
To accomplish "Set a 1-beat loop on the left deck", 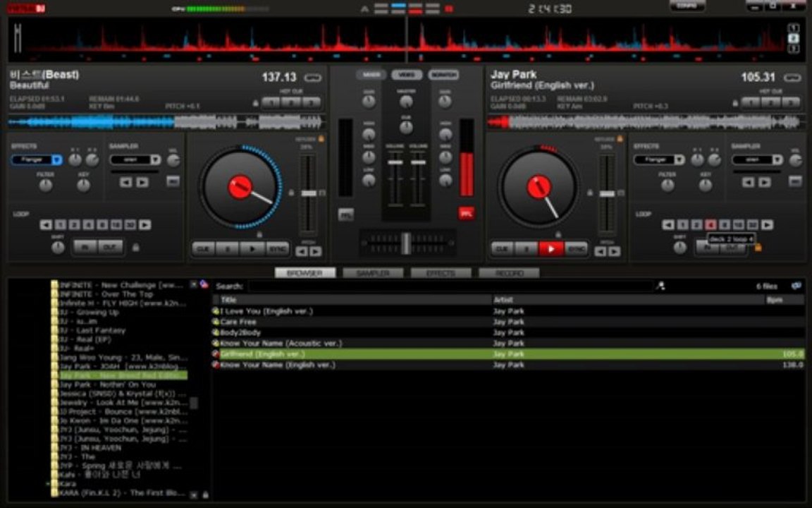I will 60,224.
